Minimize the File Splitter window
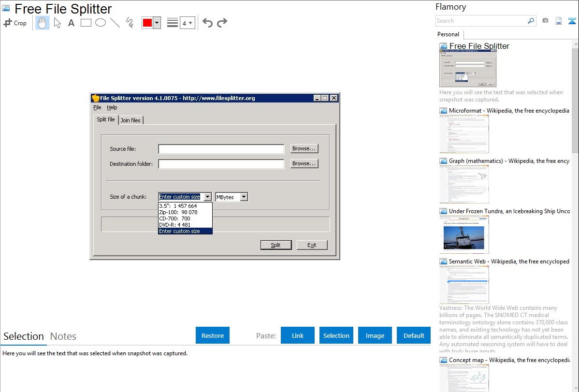The width and height of the screenshot is (579, 392). pos(317,98)
